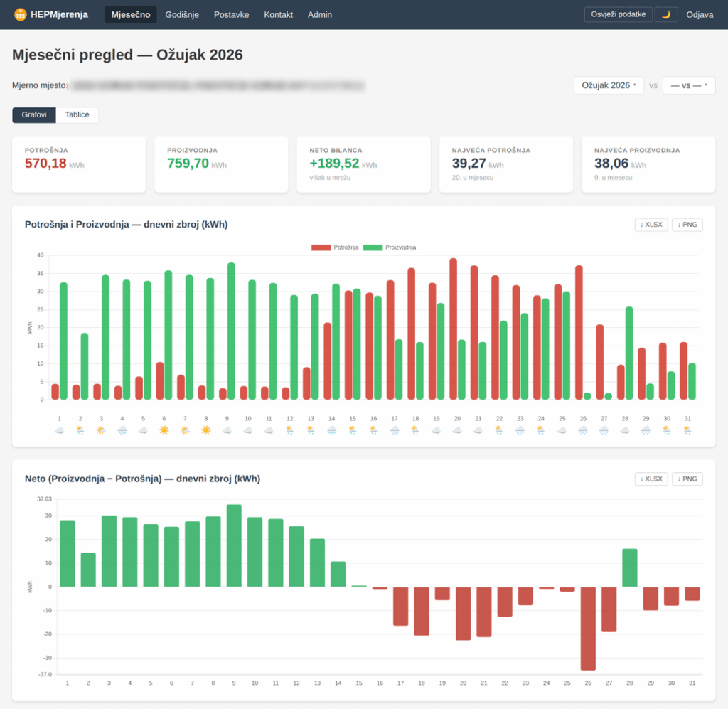
Task: Open the '— vs —' comparison dropdown
Action: pos(688,85)
